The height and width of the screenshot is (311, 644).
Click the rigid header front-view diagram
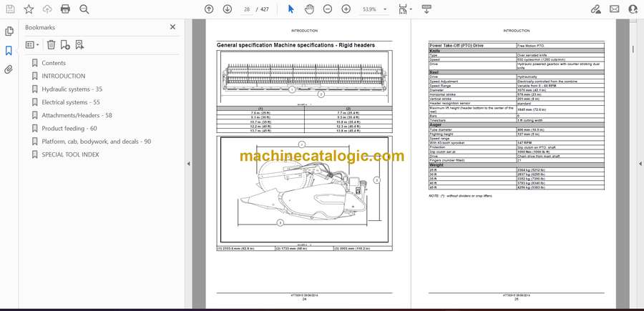pos(304,79)
